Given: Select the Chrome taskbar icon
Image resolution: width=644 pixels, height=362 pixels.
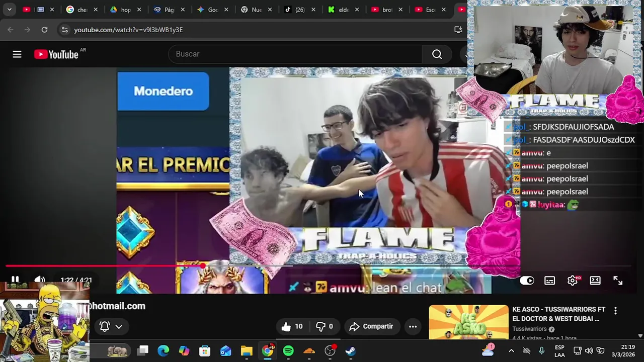Looking at the screenshot, I should (x=268, y=350).
